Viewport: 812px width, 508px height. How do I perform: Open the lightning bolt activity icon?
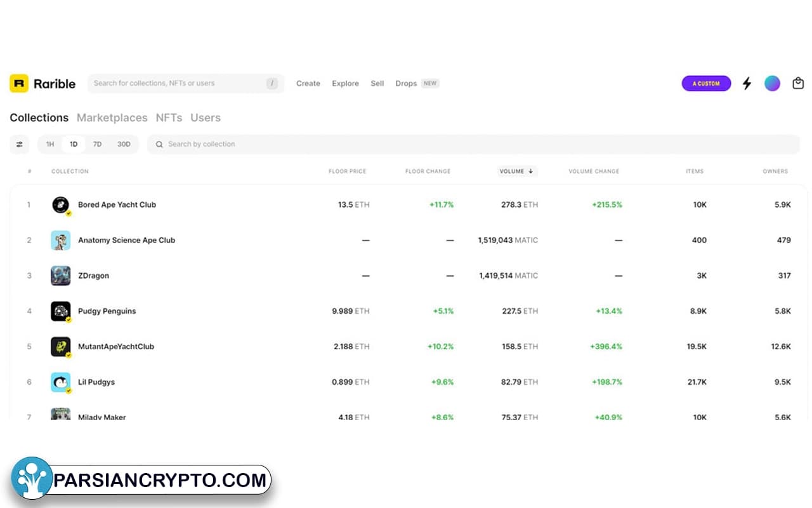[x=747, y=83]
